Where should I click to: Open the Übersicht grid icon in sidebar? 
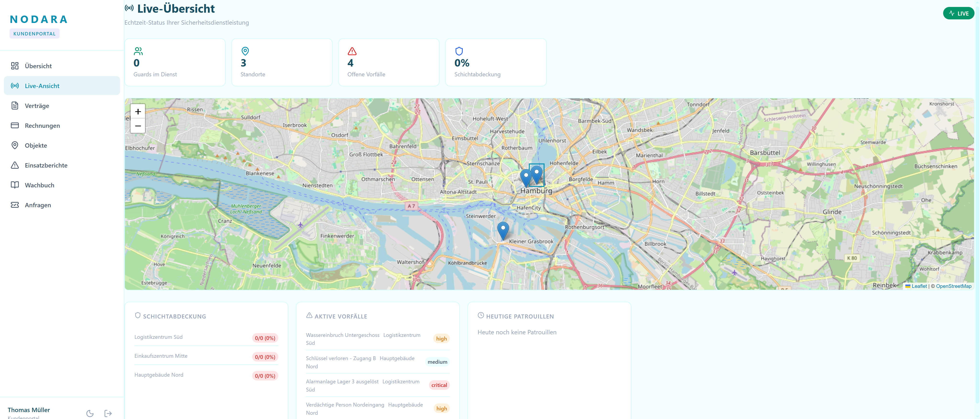15,66
